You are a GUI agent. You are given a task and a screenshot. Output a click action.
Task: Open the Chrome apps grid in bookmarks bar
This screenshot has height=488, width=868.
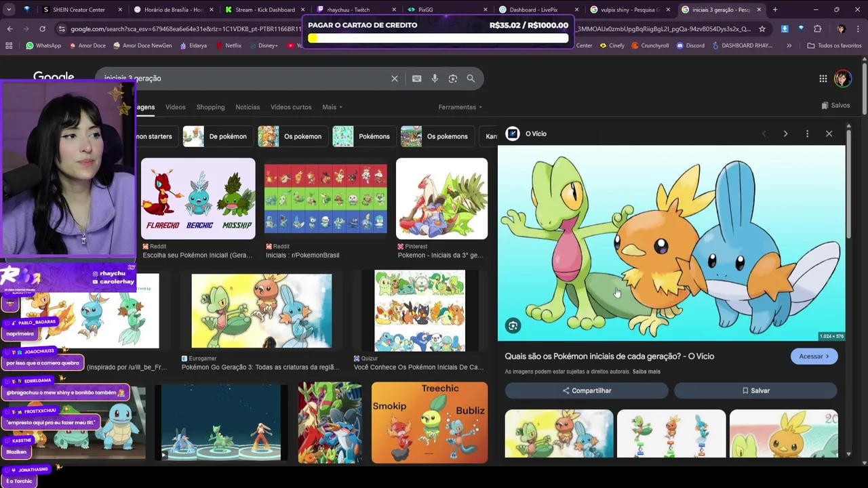[9, 46]
